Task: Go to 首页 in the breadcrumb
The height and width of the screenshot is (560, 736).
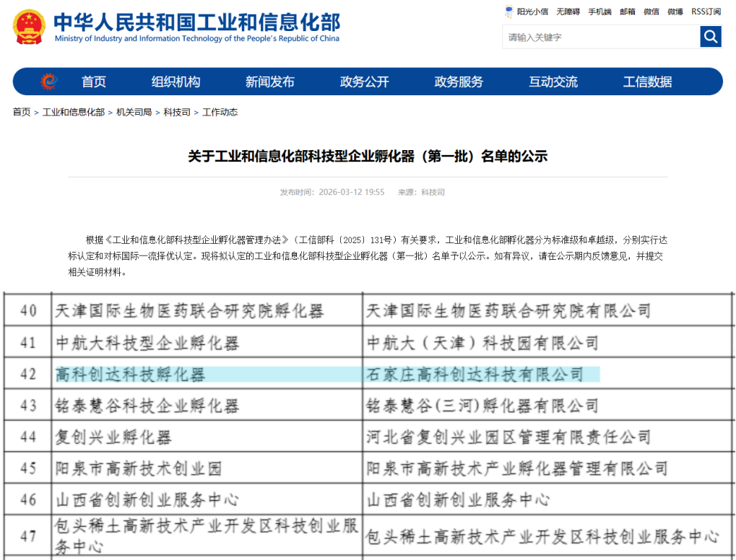Action: (22, 112)
